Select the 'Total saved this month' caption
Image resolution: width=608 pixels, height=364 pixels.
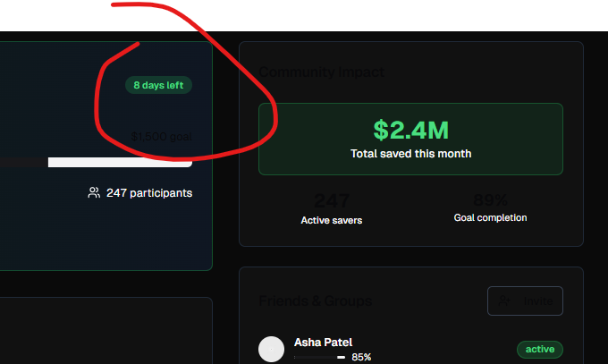click(x=410, y=154)
